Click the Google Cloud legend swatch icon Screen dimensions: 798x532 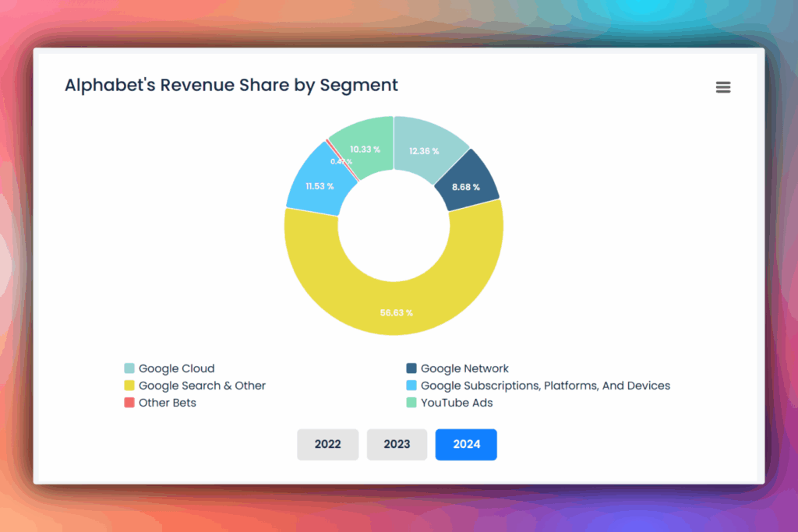pos(129,368)
